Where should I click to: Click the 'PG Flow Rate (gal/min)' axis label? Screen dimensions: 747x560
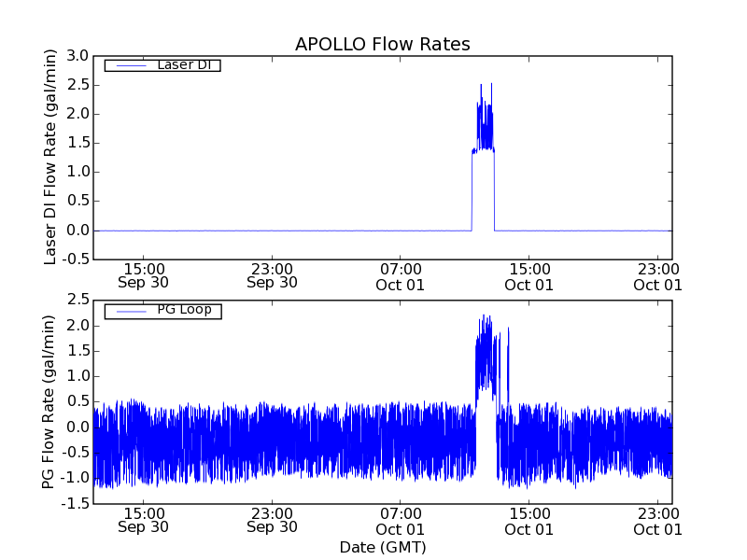(x=48, y=401)
